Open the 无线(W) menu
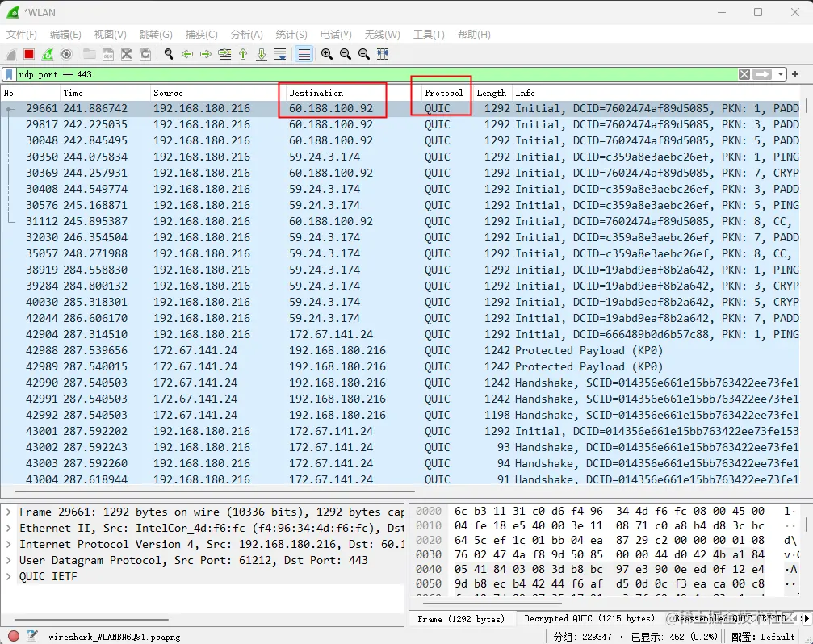The image size is (813, 644). [382, 34]
